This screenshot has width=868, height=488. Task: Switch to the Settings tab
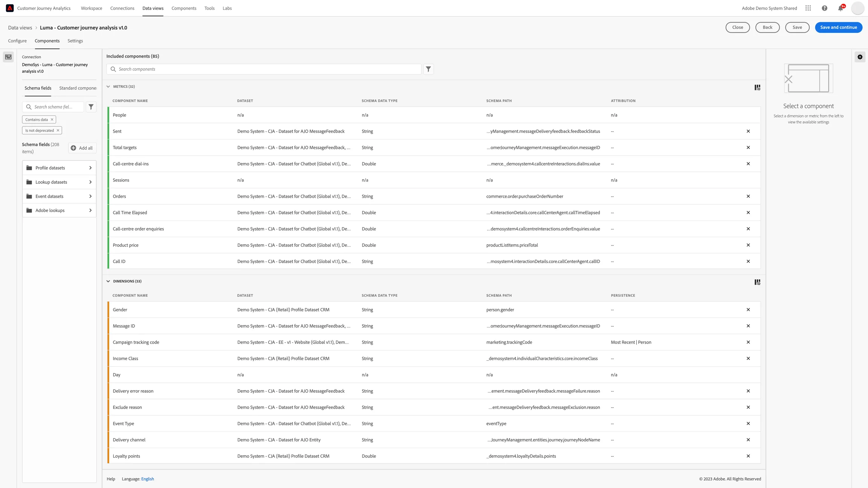[x=75, y=41]
